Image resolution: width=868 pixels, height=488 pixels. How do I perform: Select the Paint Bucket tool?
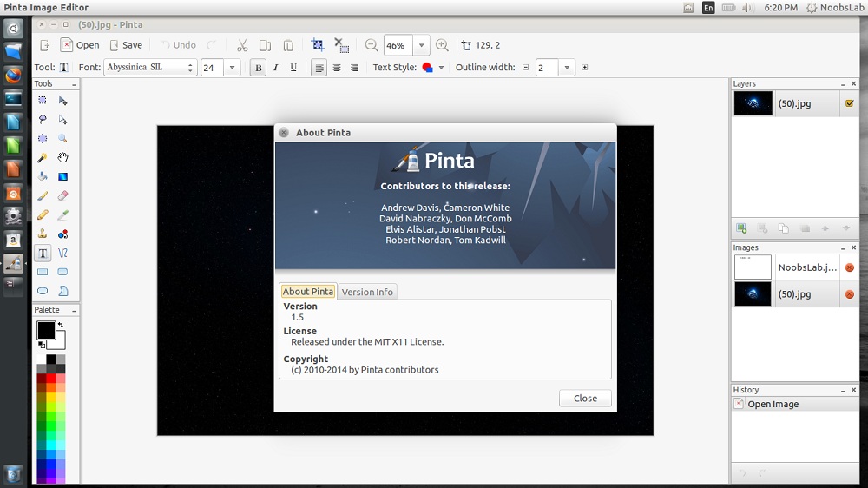43,176
